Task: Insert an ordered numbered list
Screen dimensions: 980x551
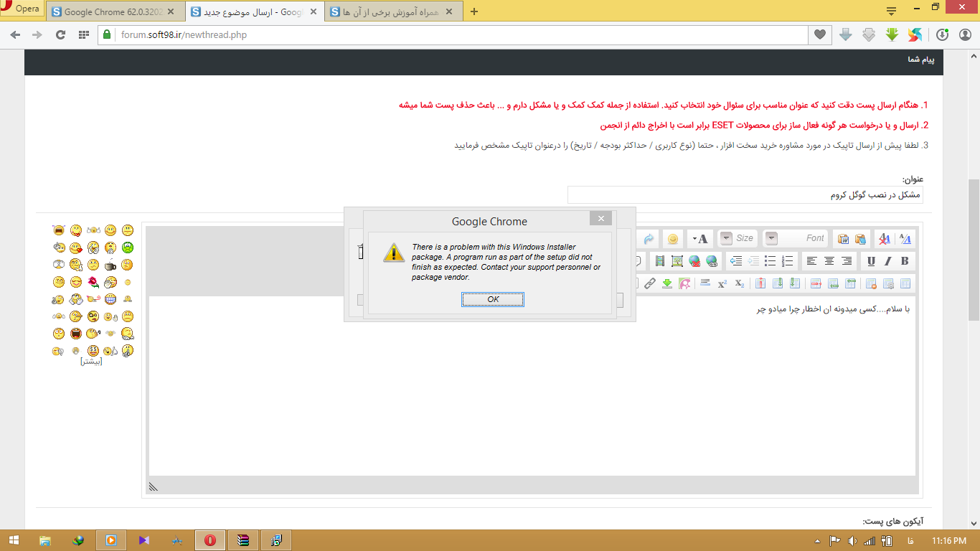Action: click(788, 261)
